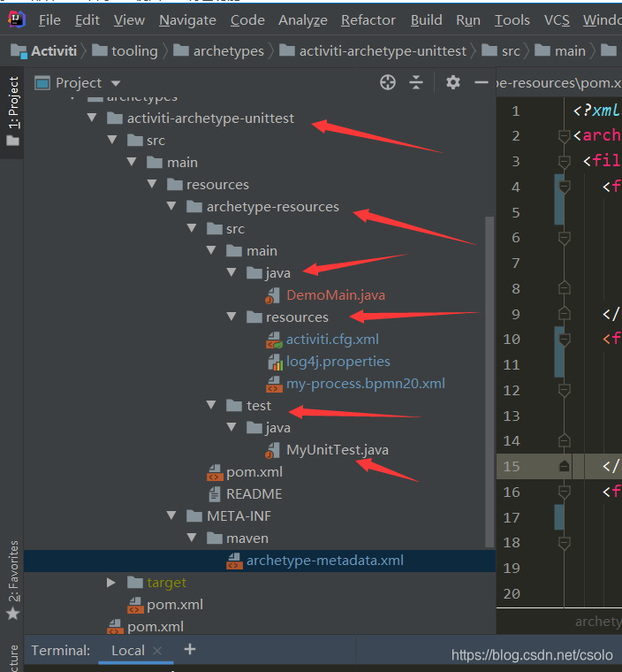Collapse the META-INF folder
The width and height of the screenshot is (622, 672).
pos(171,515)
